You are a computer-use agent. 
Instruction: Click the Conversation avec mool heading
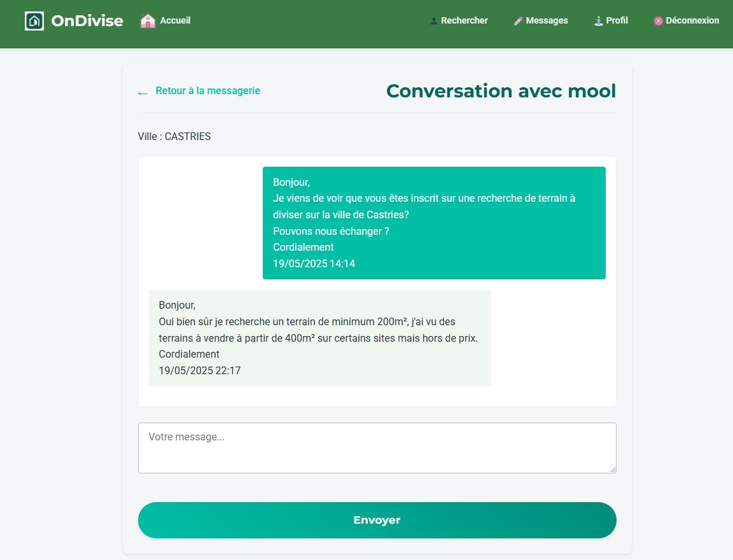pos(501,91)
